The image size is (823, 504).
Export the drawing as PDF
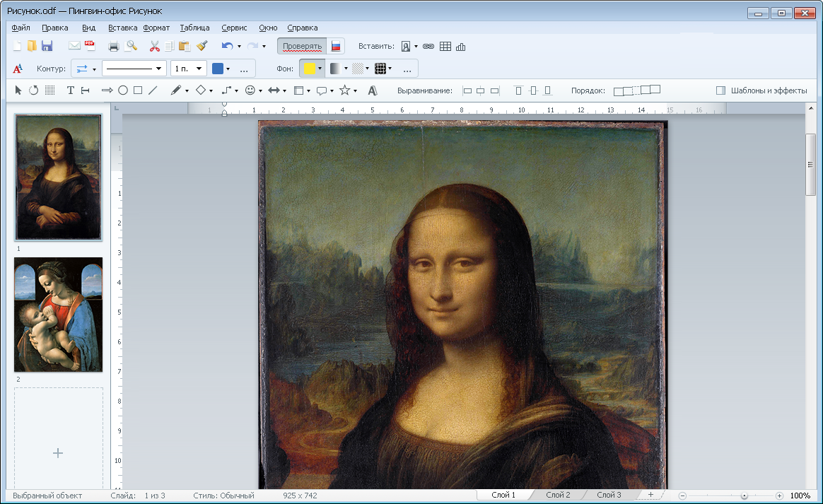[90, 47]
